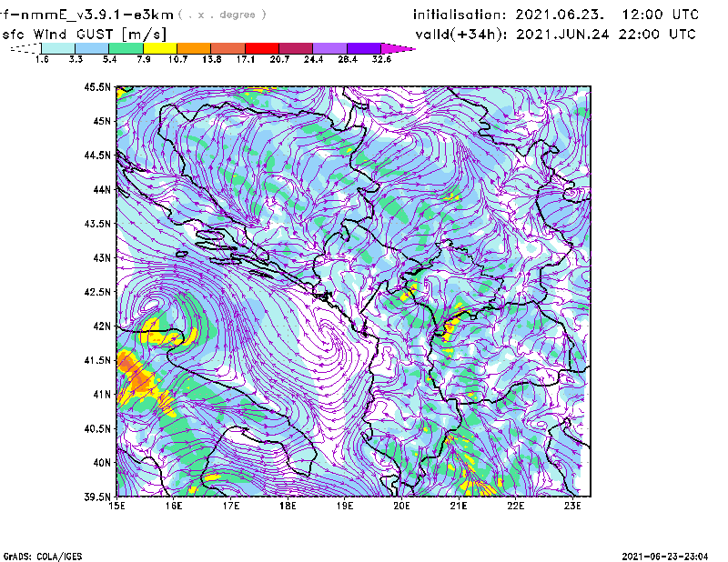Click the magenta arrow above 32.6
728x562 pixels.
click(x=398, y=48)
